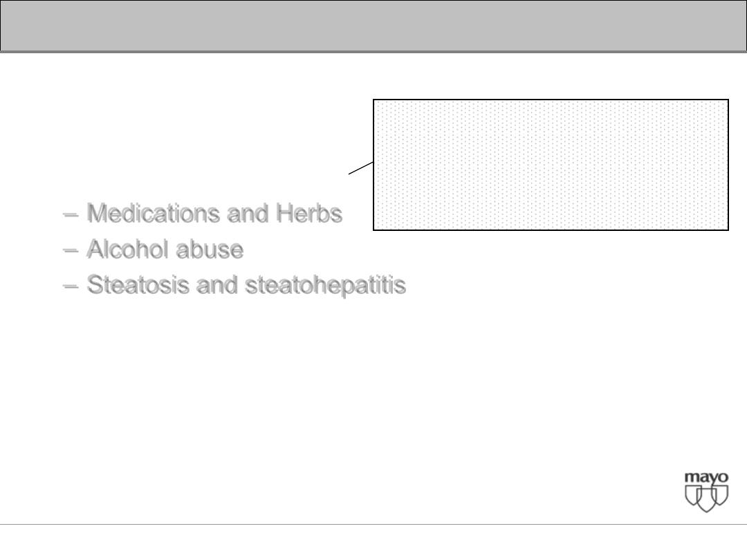Screen dimensions: 747x560
Task: Select the "Alcohol abuse" bullet text
Action: pyautogui.click(x=165, y=250)
